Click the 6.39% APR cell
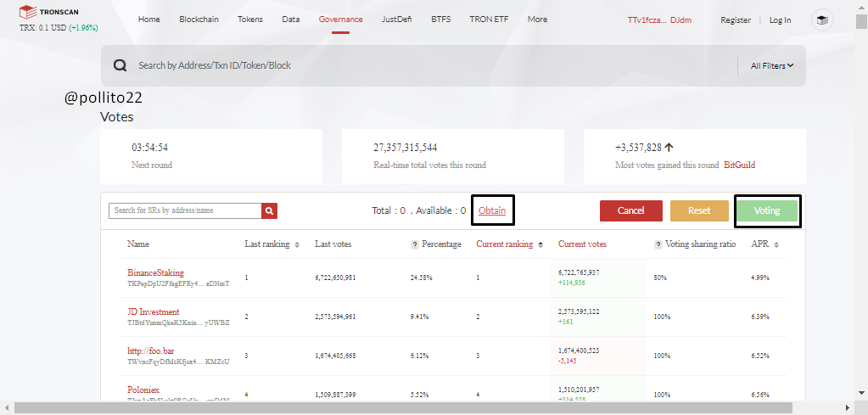 760,317
